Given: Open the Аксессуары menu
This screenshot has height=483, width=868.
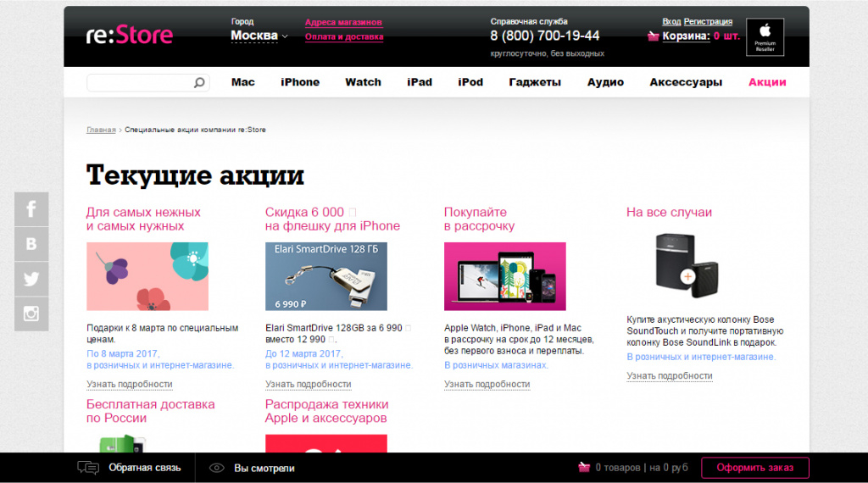Looking at the screenshot, I should coord(686,82).
